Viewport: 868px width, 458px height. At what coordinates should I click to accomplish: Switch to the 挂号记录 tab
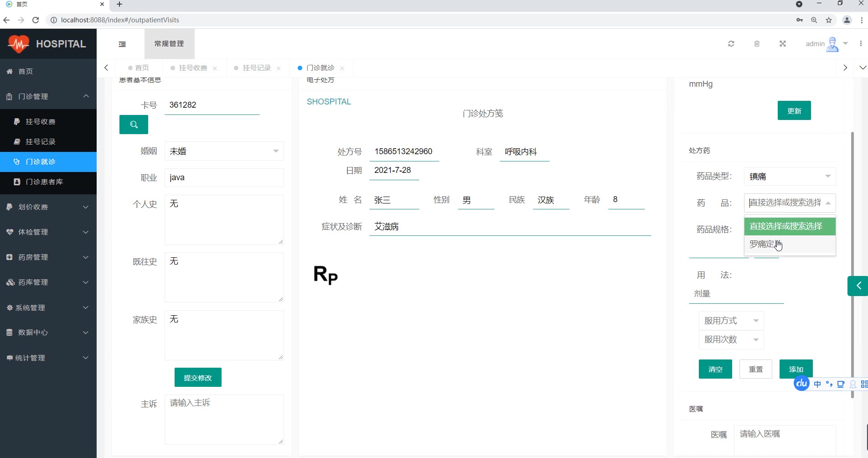click(256, 68)
